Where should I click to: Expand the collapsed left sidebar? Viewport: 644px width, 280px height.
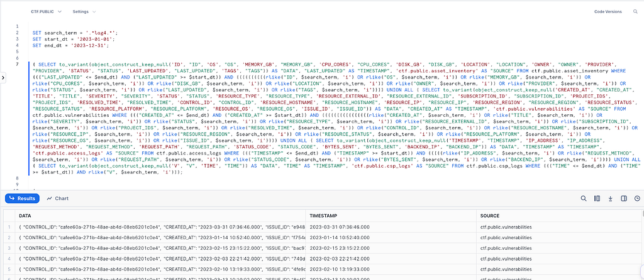click(3, 77)
